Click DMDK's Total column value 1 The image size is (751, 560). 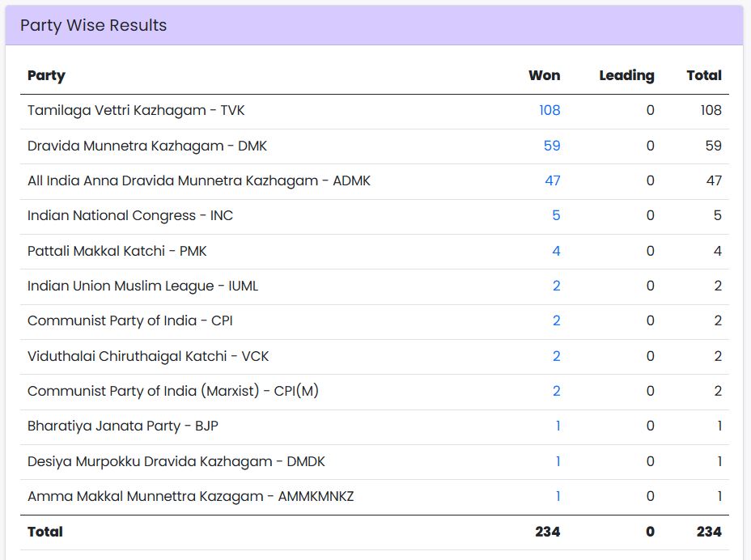pyautogui.click(x=719, y=461)
